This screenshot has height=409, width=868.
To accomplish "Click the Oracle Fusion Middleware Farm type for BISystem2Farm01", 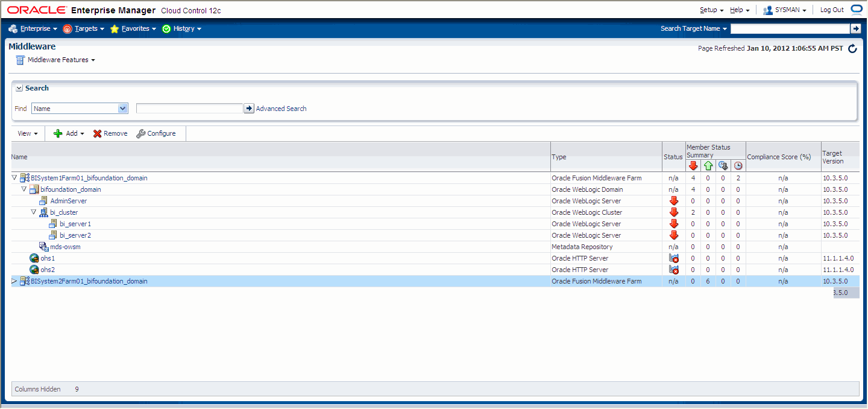I will tap(597, 281).
